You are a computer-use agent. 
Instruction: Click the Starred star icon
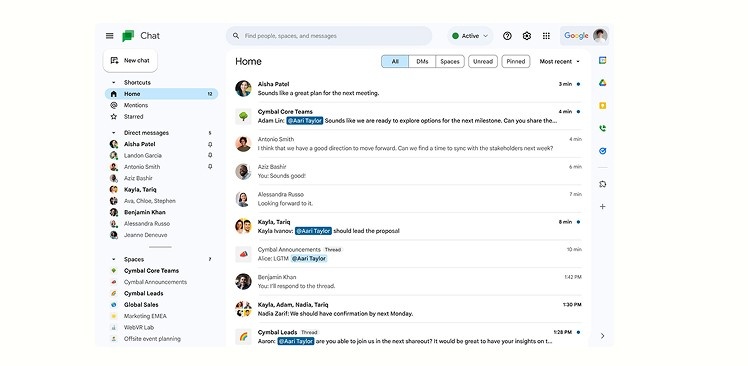(x=114, y=116)
